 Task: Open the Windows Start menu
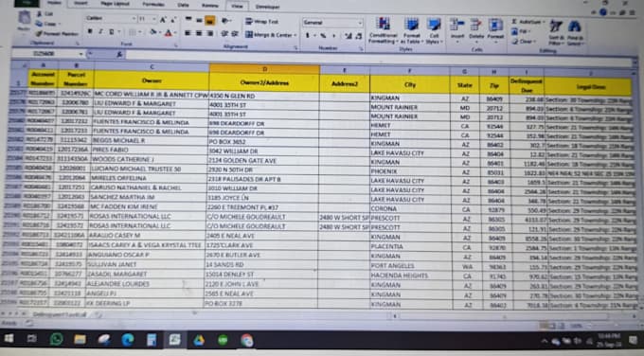9,339
